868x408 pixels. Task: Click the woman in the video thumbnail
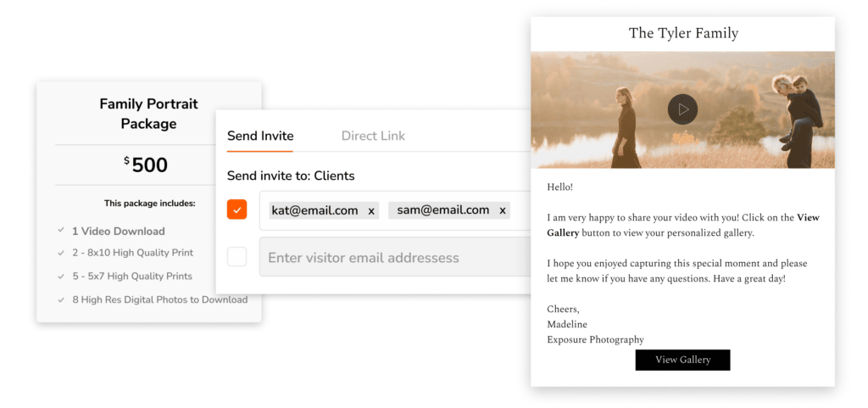click(626, 127)
